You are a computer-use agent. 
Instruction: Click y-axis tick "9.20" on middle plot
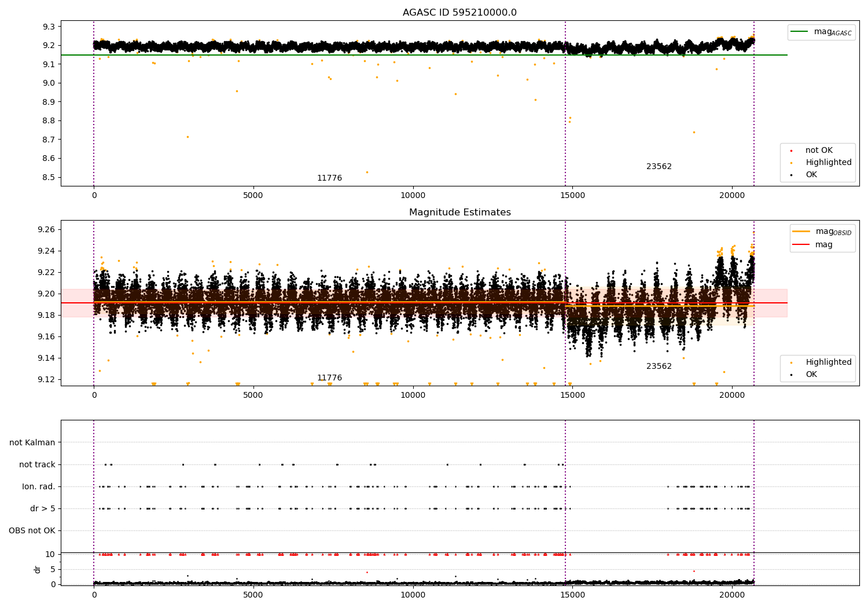point(46,294)
